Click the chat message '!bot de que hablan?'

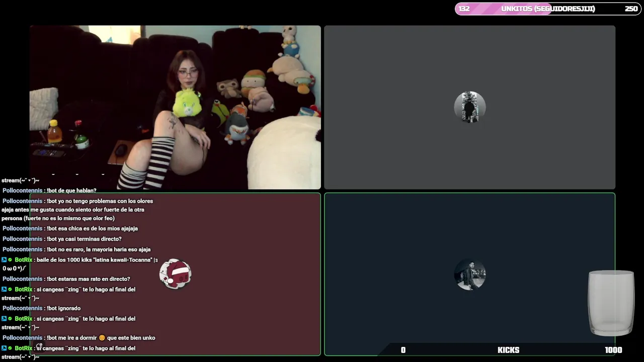coord(49,191)
